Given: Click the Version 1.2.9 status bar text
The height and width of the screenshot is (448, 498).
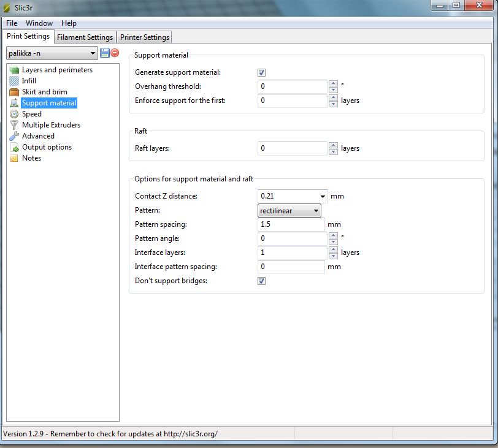Looking at the screenshot, I should coord(110,434).
